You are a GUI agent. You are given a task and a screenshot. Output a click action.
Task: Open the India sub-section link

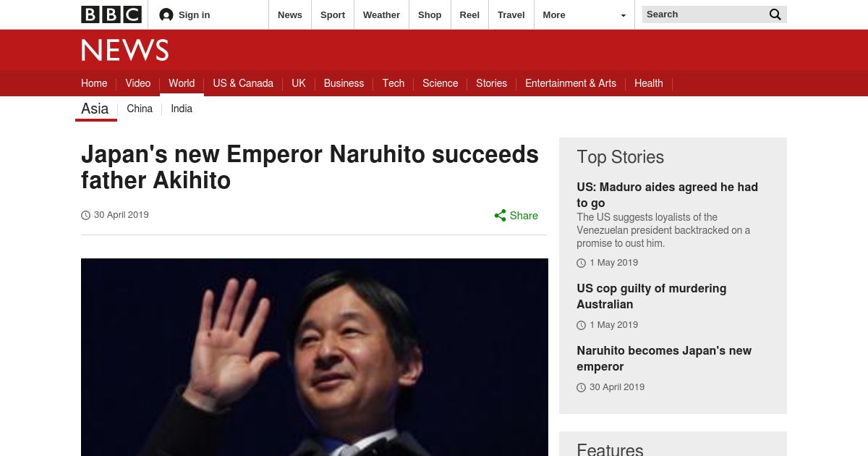click(182, 109)
